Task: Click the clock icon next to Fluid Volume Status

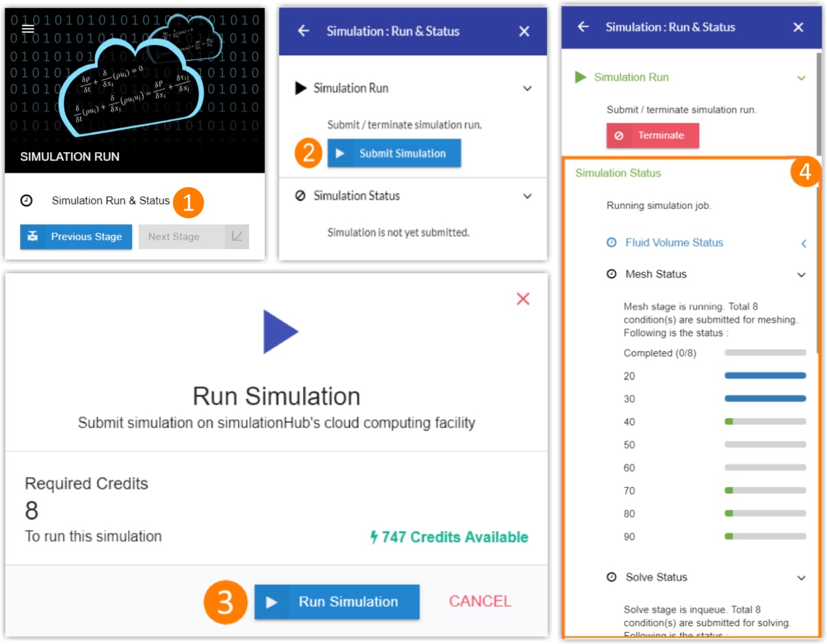Action: [611, 242]
